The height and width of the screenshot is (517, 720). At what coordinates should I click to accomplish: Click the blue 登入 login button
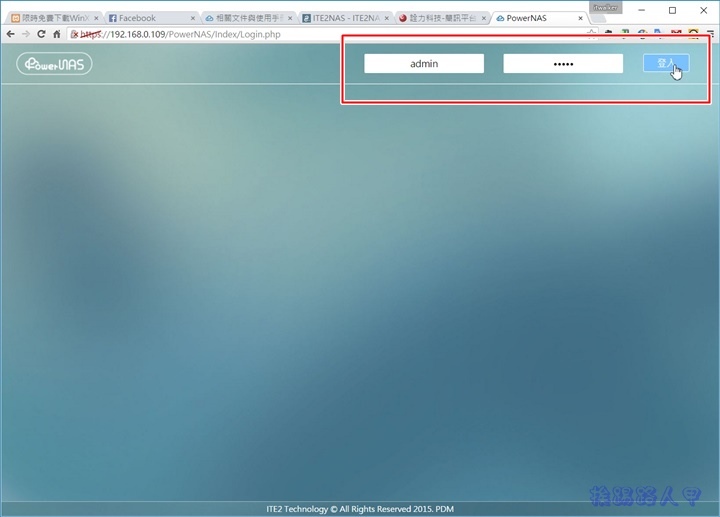point(666,63)
